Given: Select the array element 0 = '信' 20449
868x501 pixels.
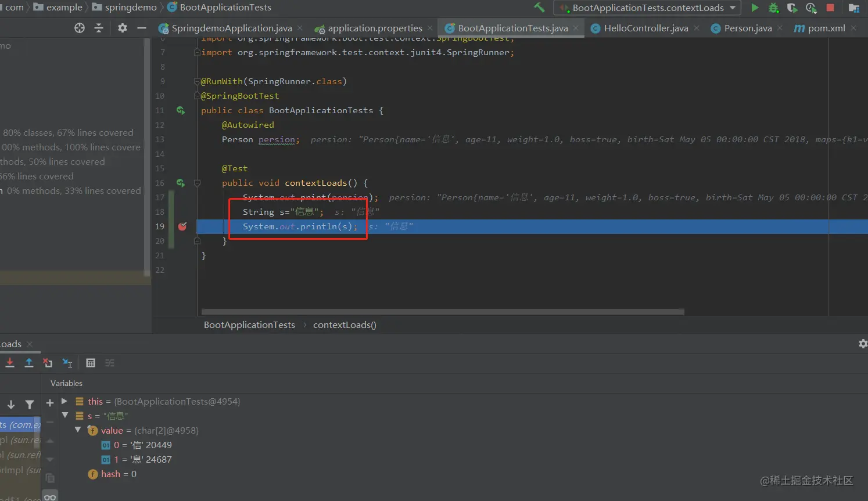Looking at the screenshot, I should [x=137, y=445].
